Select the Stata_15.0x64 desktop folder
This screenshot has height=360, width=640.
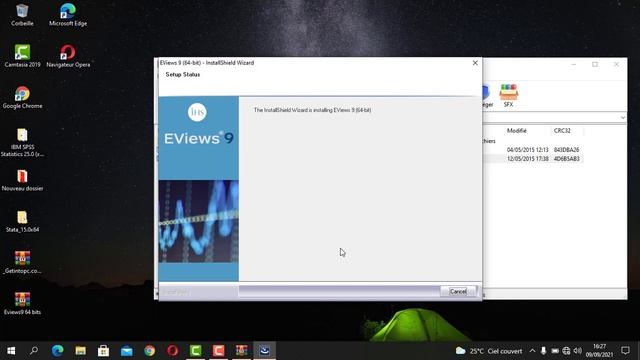[22, 221]
